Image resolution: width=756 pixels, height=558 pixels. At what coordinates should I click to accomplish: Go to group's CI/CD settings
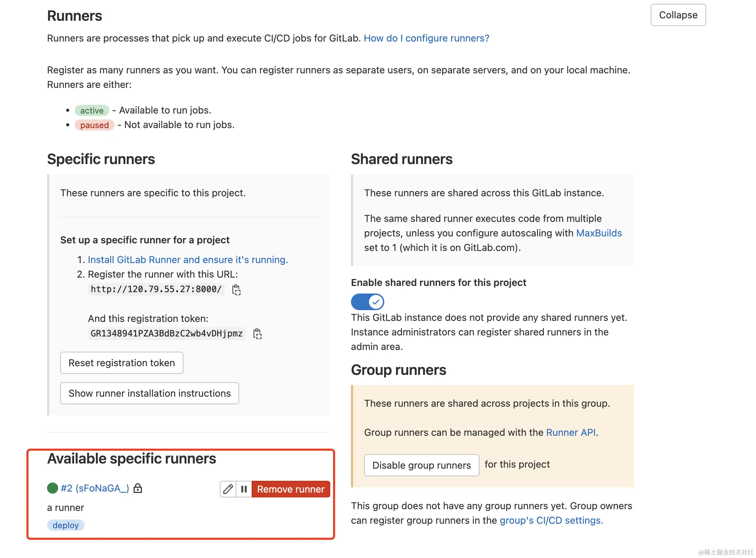[x=551, y=520]
